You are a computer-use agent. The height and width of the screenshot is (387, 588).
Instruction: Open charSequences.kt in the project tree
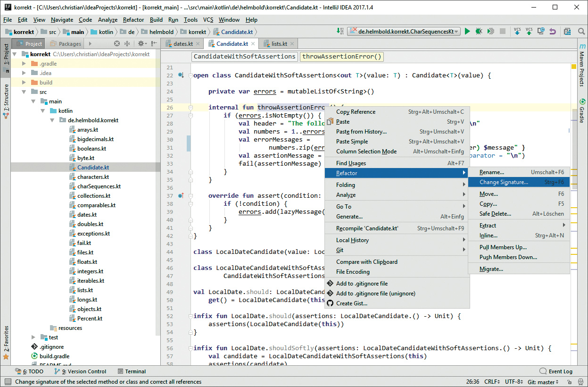coord(99,186)
